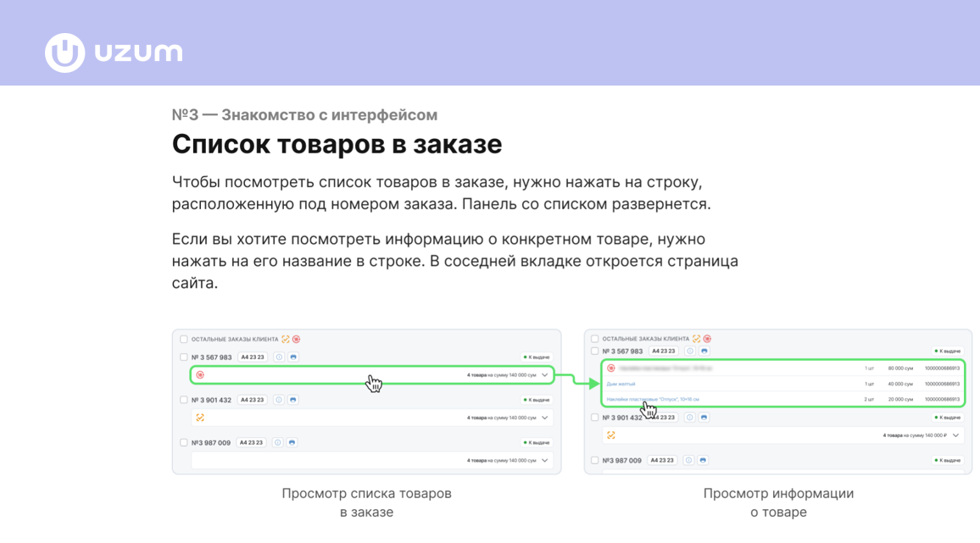Click price '40 000 сум' in item list
This screenshot has width=980, height=543.
click(900, 384)
